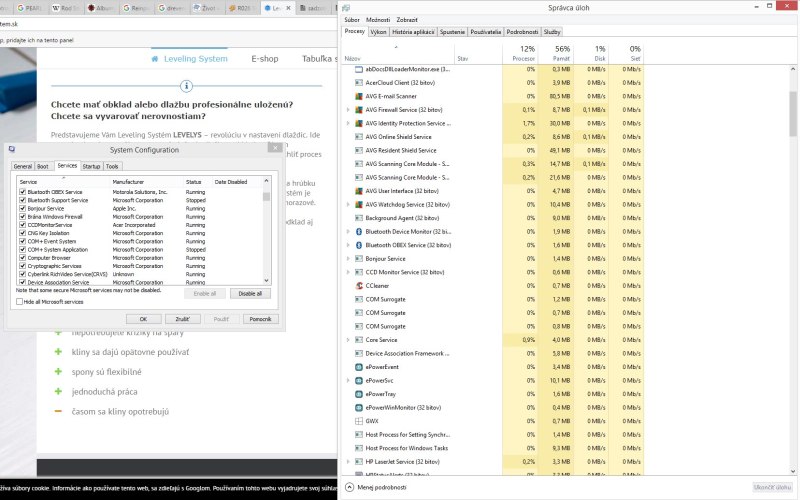800x500 pixels.
Task: Click the HP LaserJet Service icon
Action: pos(359,462)
